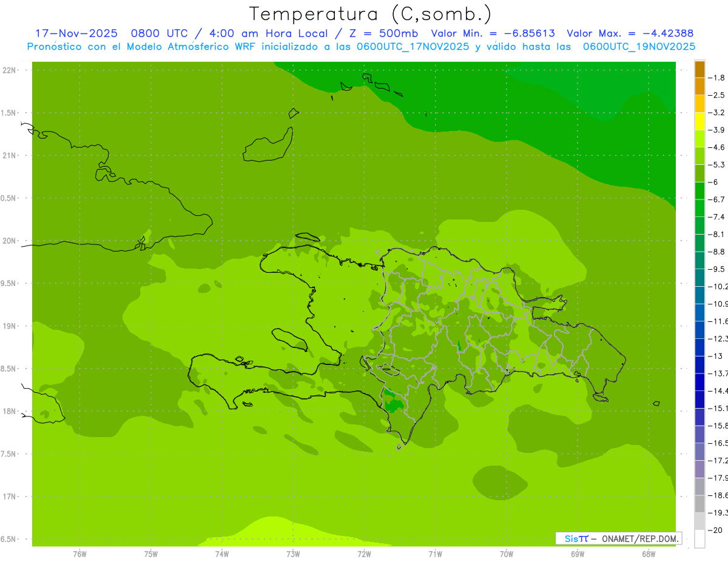Select the teal swatch between -9.5 and -10.2
Screen dimensions: 728x562
coord(699,278)
